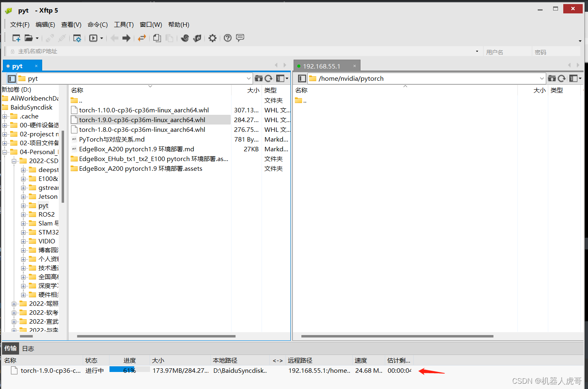Viewport: 588px width, 389px height.
Task: Select the BaiduSyncdisk folder in the tree
Action: [x=31, y=107]
